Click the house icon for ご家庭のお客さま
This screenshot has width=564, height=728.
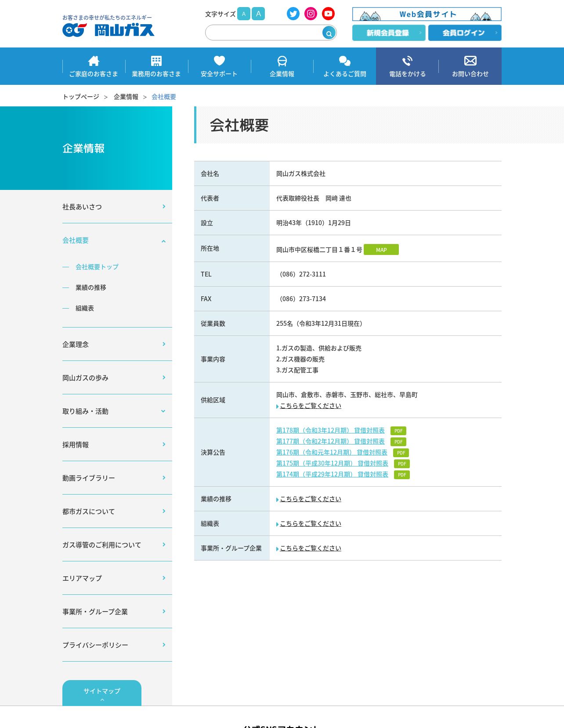tap(94, 61)
